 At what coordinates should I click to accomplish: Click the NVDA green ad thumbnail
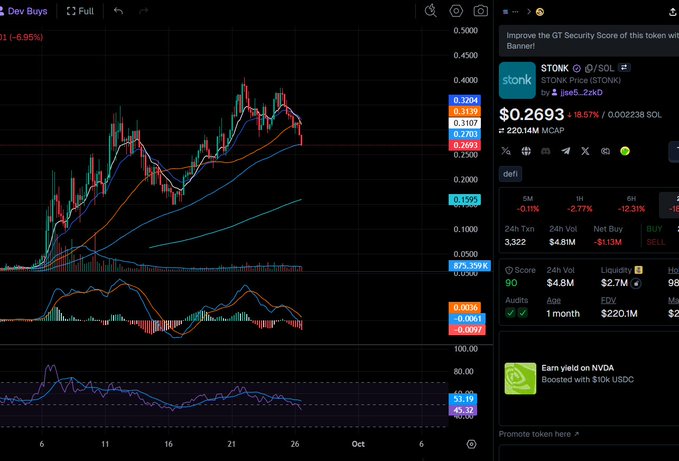520,379
